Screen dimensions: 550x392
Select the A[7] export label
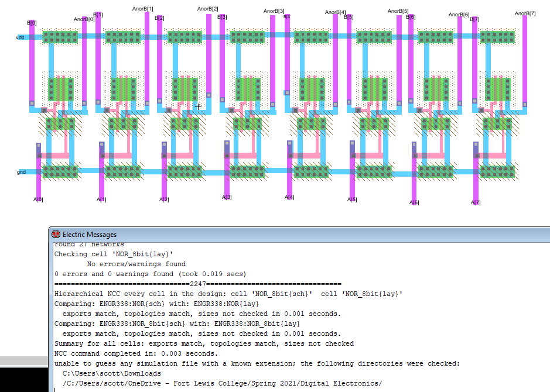(476, 202)
